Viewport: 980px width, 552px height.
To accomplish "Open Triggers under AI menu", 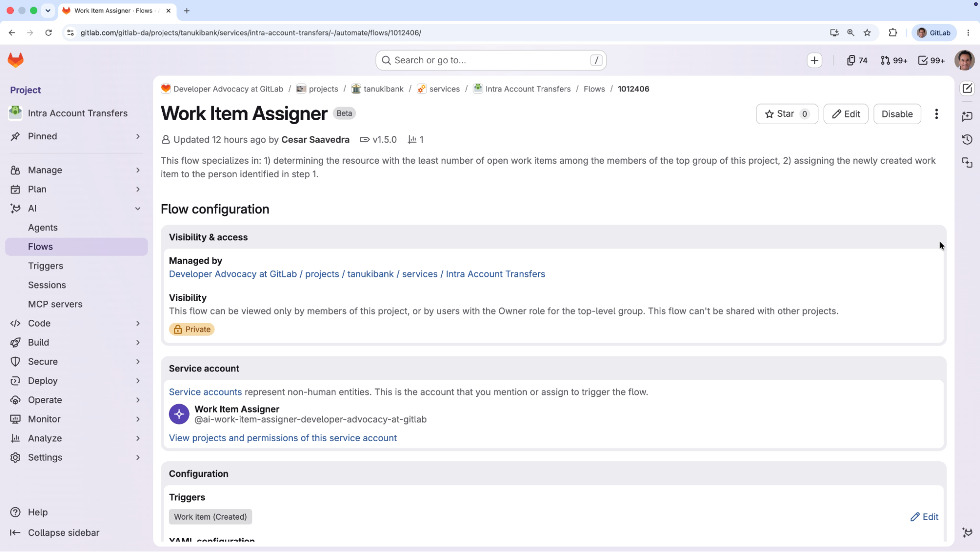I will click(76, 266).
